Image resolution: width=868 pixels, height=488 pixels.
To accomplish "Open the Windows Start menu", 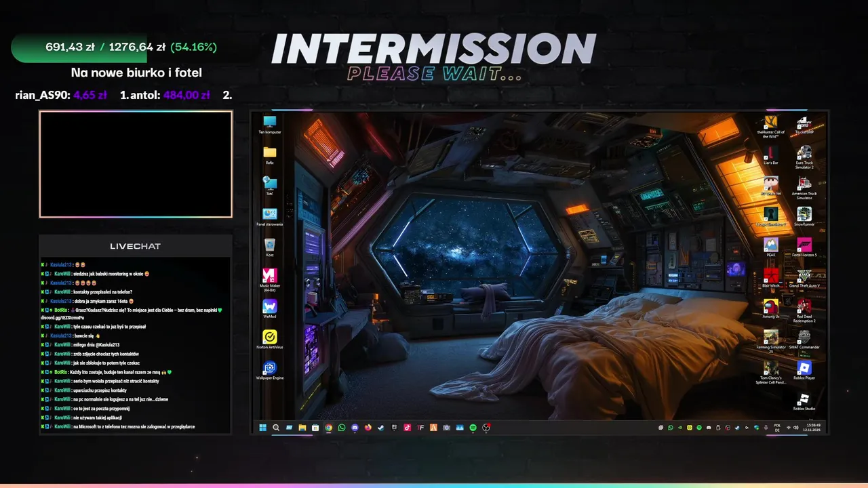I will 263,428.
